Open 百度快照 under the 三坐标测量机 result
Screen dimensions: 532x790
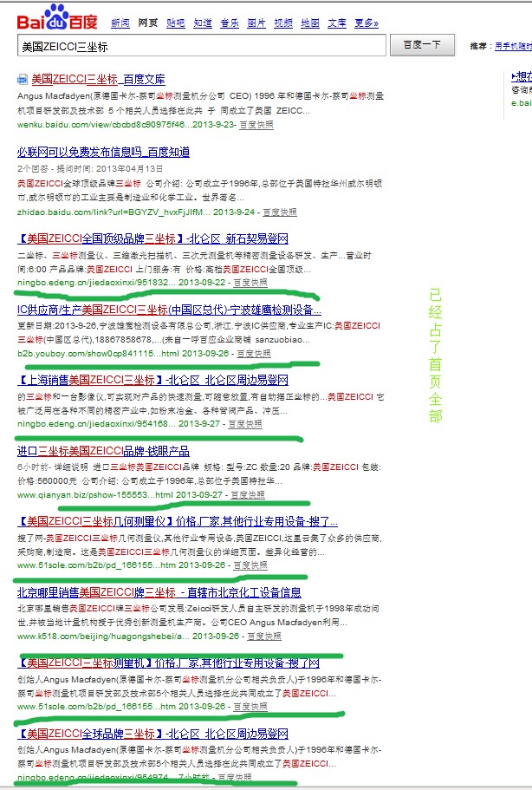click(x=250, y=707)
